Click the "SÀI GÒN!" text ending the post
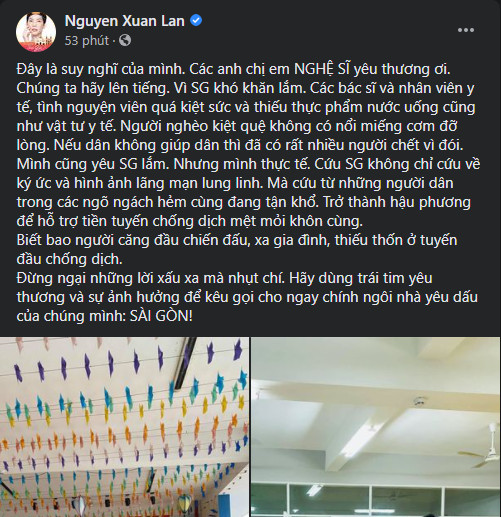Screen dimensions: 501x517 (x=161, y=316)
